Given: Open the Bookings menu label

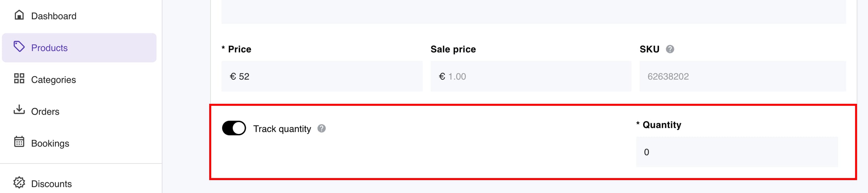Looking at the screenshot, I should pos(50,143).
